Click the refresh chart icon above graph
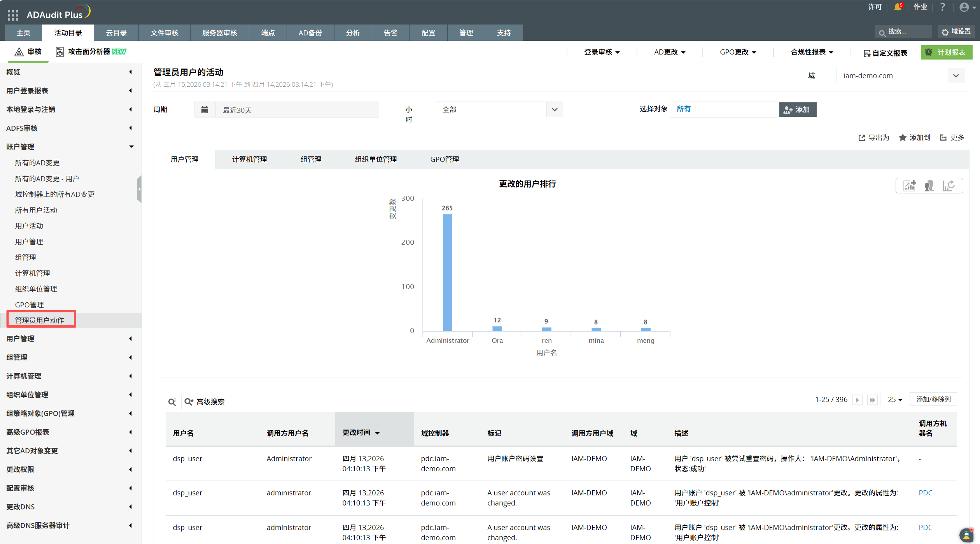The height and width of the screenshot is (544, 980). point(948,186)
